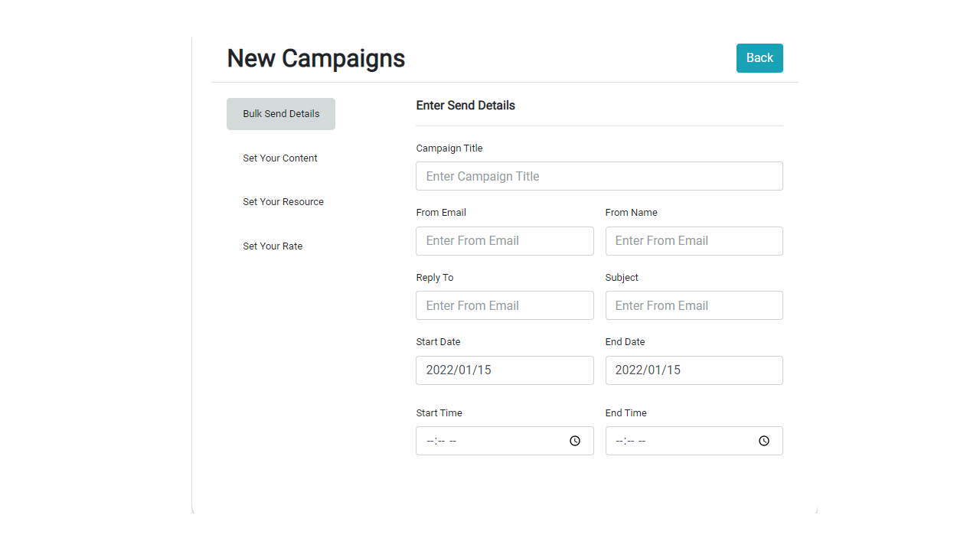The image size is (980, 551).
Task: Switch to the Set Your Content tab
Action: [280, 158]
